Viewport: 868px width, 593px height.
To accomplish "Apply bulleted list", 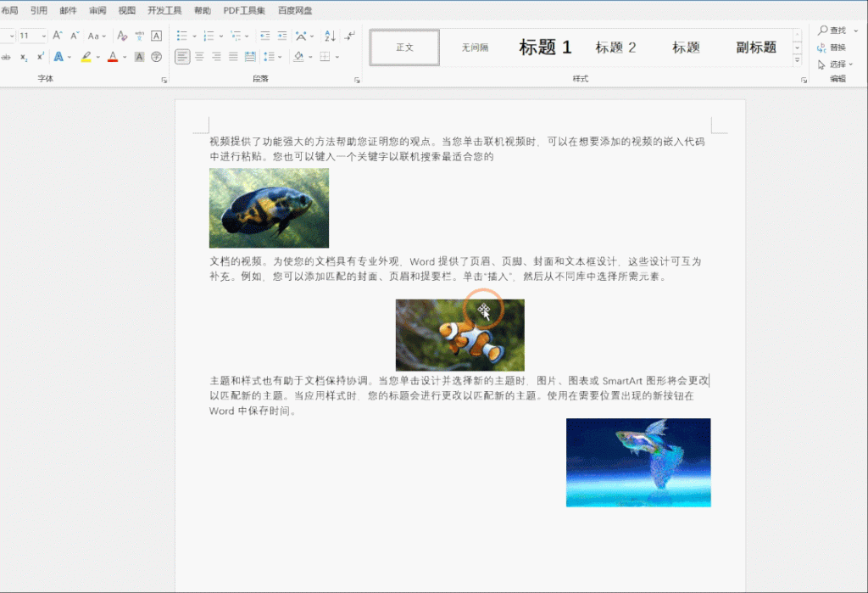I will click(x=181, y=36).
